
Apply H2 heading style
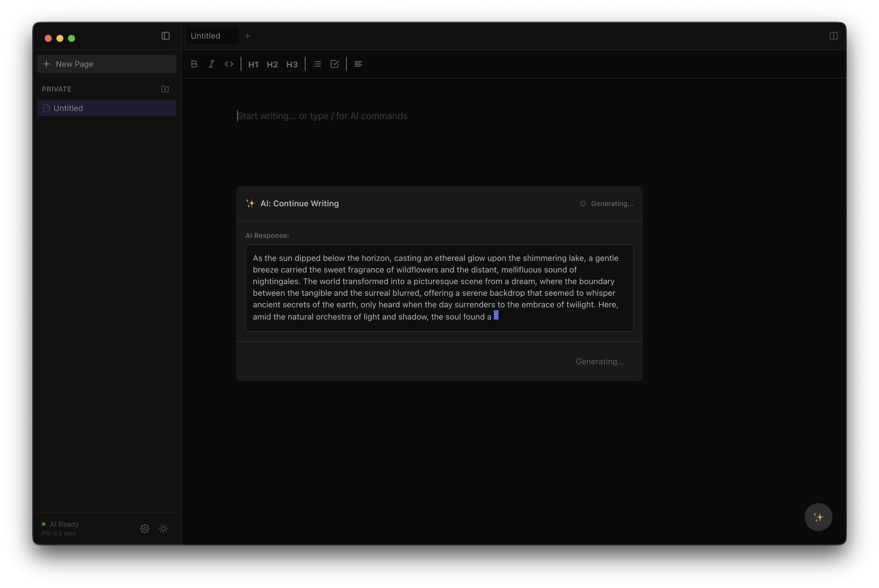point(272,64)
